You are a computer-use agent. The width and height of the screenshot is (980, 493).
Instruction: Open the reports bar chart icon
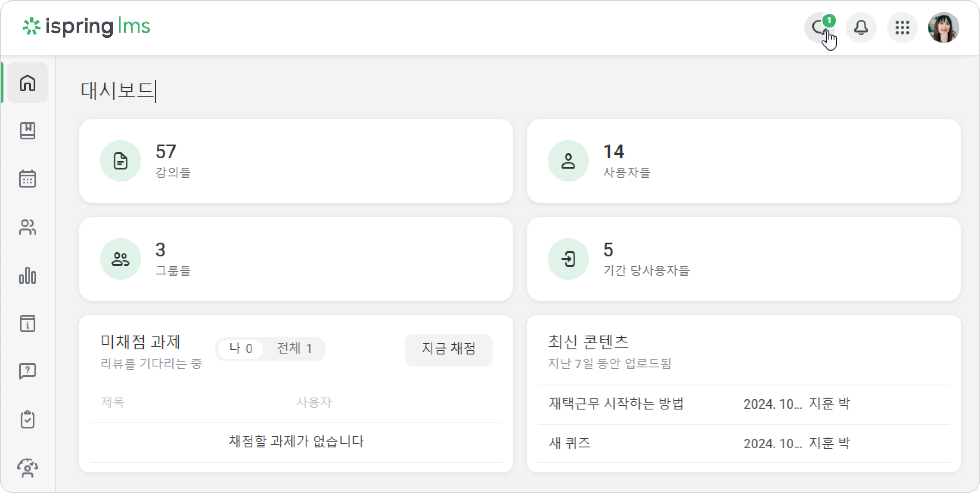(x=28, y=275)
